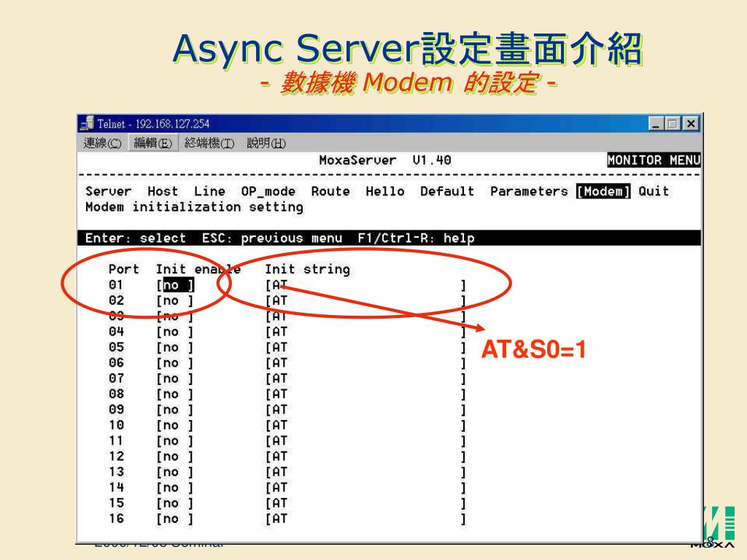Viewport: 747px width, 560px height.
Task: Click the 'Port' column header
Action: tap(124, 270)
